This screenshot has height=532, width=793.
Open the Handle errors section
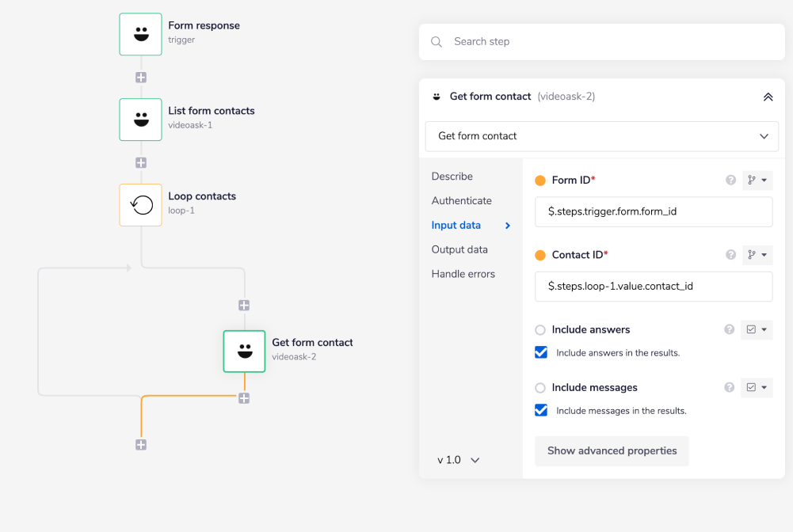tap(463, 274)
